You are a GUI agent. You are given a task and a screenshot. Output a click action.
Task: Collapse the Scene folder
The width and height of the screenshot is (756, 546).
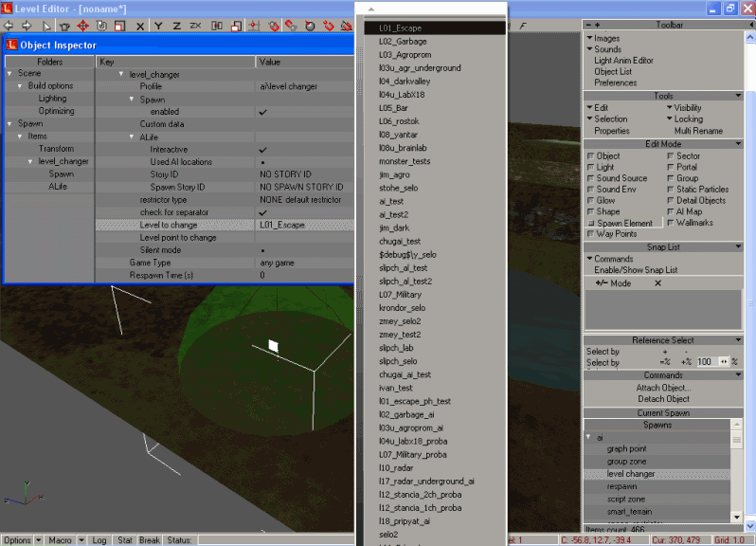tap(9, 73)
